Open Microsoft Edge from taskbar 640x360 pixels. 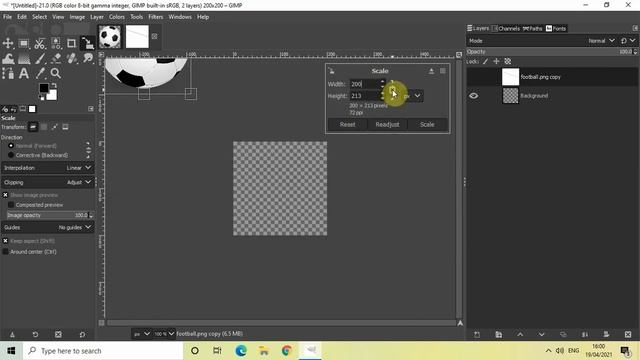[x=241, y=351]
